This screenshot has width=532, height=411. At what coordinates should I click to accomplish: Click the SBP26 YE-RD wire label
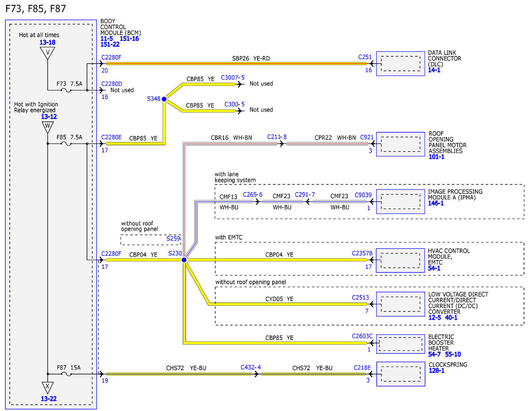(251, 58)
